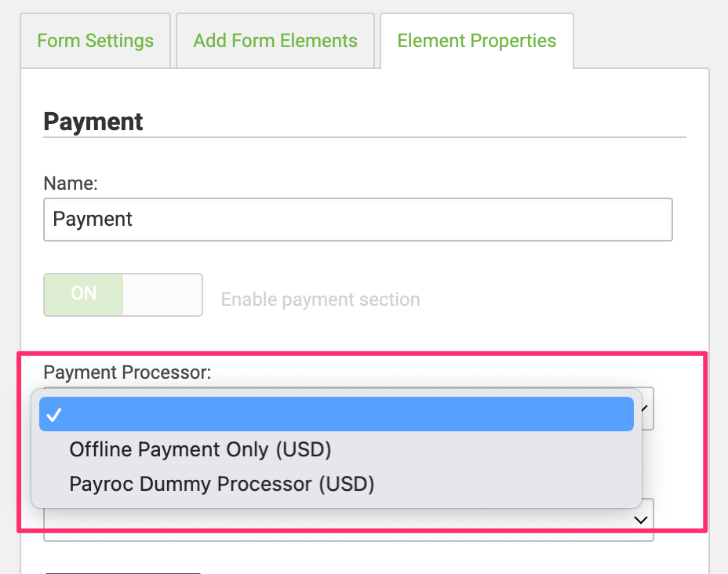Click the partially visible button at the bottom
728x574 pixels.
click(x=123, y=572)
